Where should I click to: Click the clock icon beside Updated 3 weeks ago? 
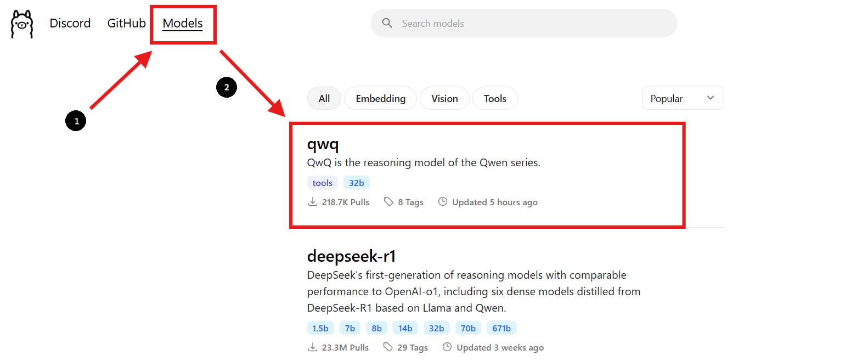pyautogui.click(x=447, y=347)
